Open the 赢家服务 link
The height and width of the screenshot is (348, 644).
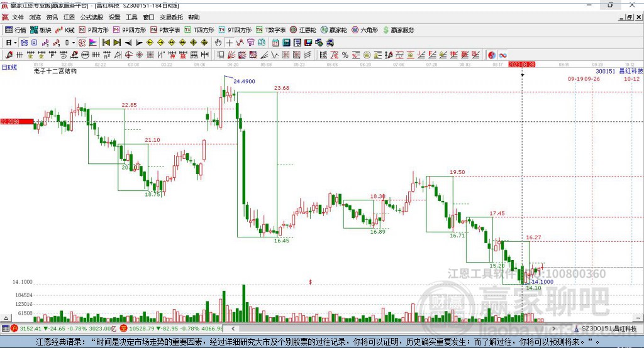pyautogui.click(x=398, y=30)
